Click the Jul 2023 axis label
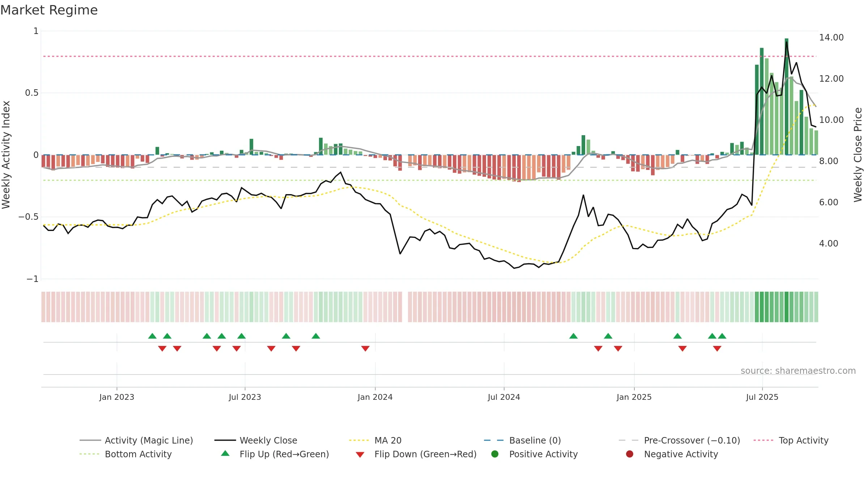The width and height of the screenshot is (868, 488). (245, 397)
